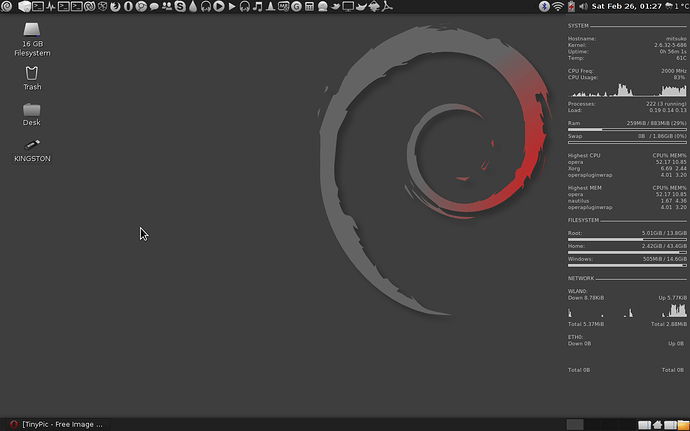The image size is (690, 431).
Task: Launch Skype from the top panel
Action: point(180,6)
